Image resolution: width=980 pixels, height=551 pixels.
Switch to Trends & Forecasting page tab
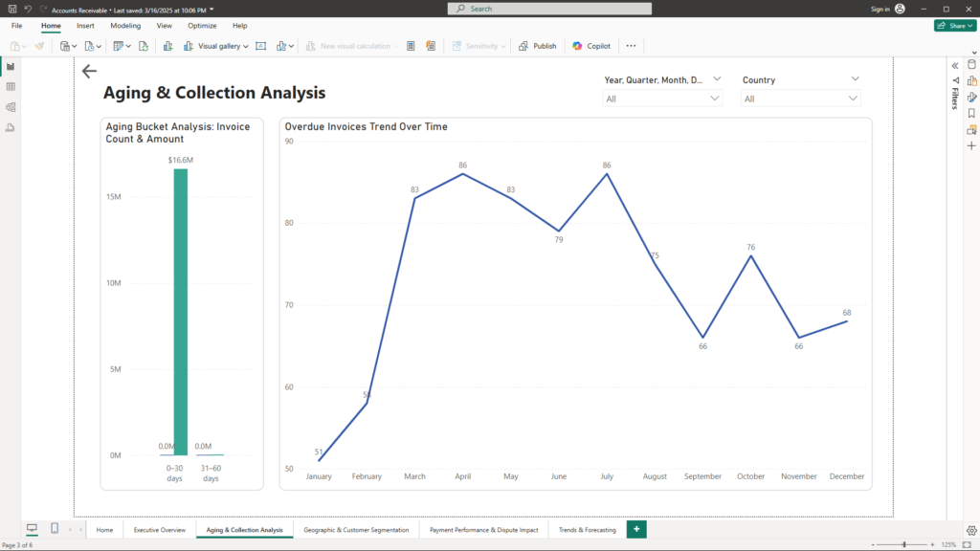587,529
